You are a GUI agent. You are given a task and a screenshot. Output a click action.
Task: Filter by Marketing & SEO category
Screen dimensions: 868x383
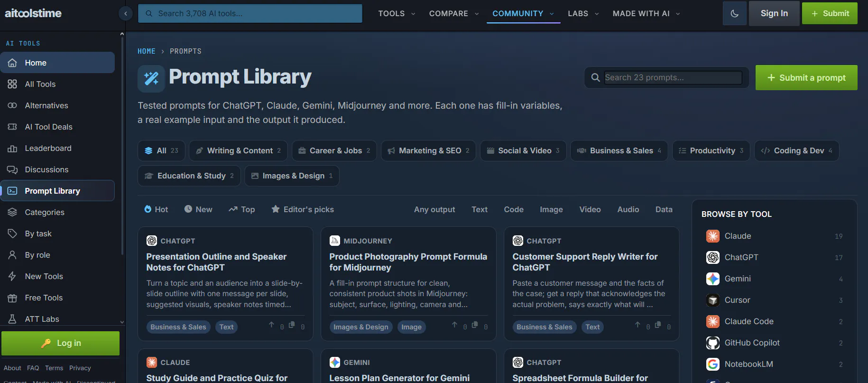(429, 150)
